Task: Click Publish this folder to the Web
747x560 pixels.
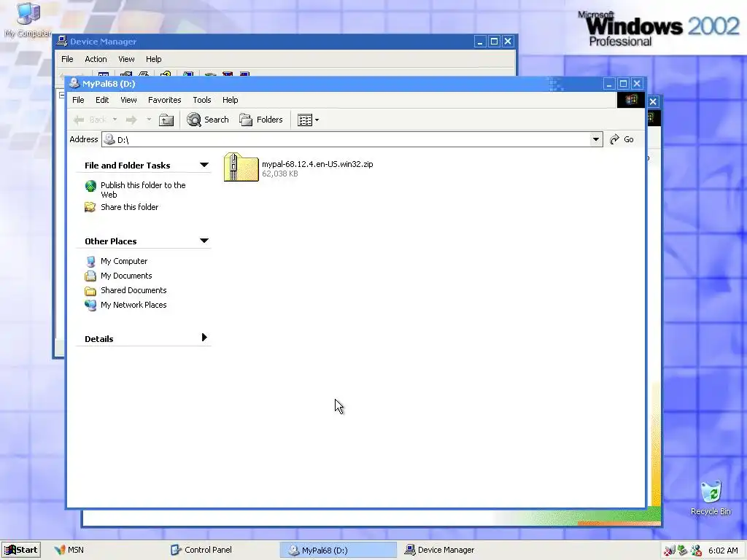Action: 143,190
